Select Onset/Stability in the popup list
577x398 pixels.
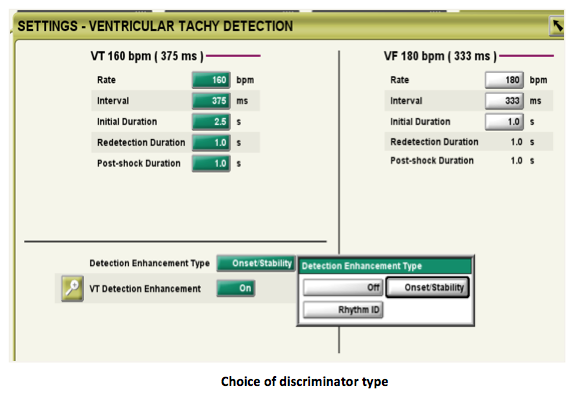click(428, 287)
